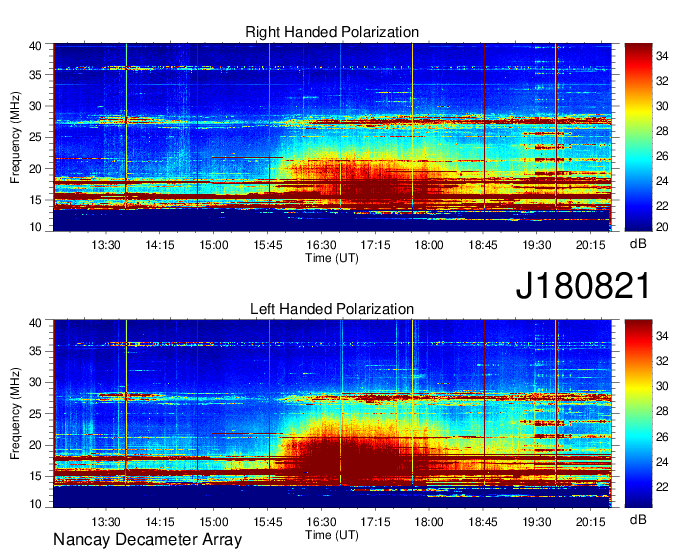680x552 pixels.
Task: Click 18:00 time tick of Left Handed plot
Action: pyautogui.click(x=429, y=522)
